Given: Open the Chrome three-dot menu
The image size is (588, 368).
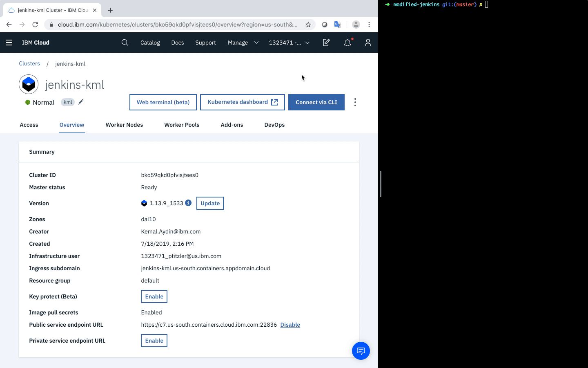Looking at the screenshot, I should [369, 25].
